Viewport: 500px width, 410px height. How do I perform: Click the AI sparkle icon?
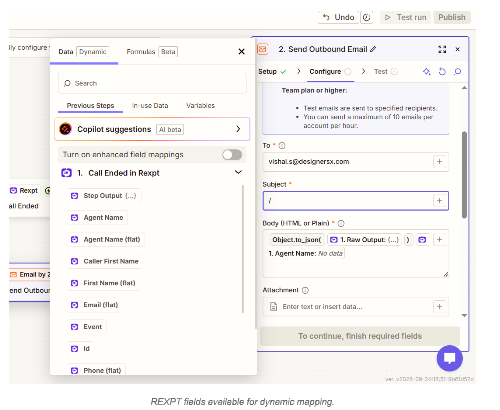point(427,72)
